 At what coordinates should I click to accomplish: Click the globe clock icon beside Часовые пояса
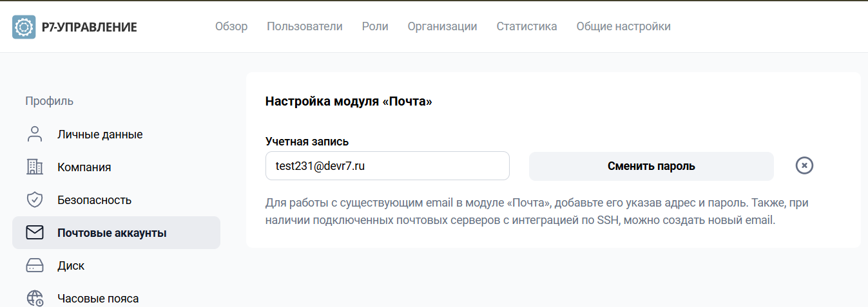[x=35, y=298]
